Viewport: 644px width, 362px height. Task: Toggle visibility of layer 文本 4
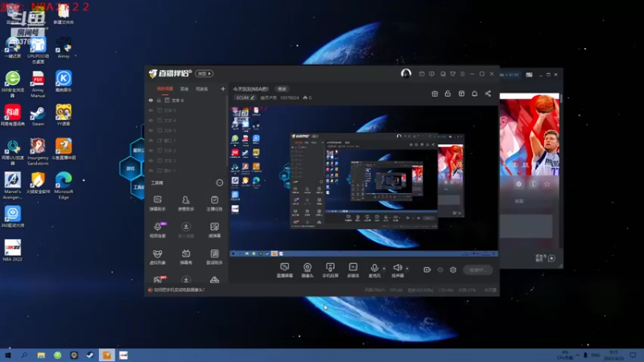(151, 120)
